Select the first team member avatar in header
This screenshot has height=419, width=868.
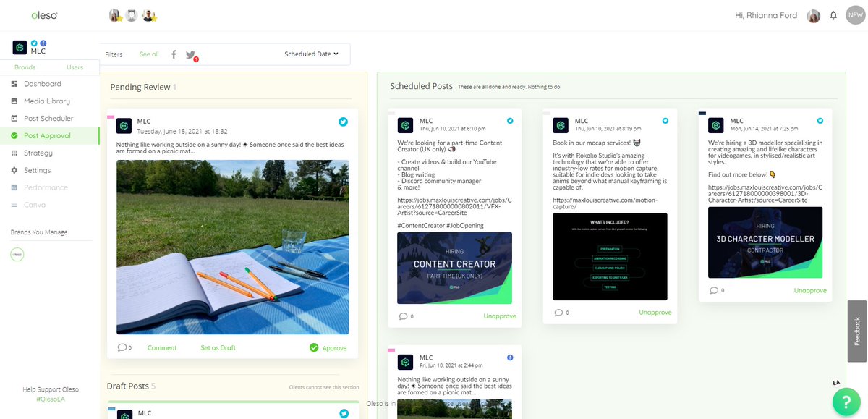pyautogui.click(x=115, y=15)
